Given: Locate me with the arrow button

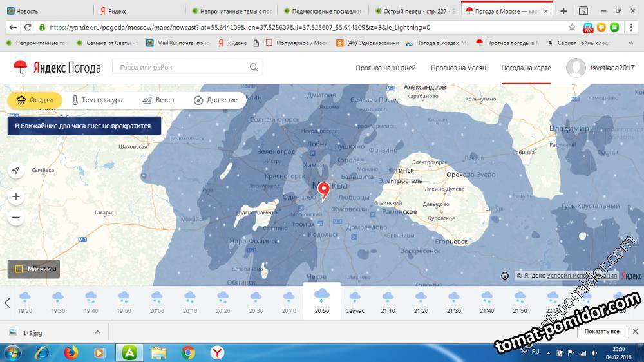Looking at the screenshot, I should click(x=16, y=170).
